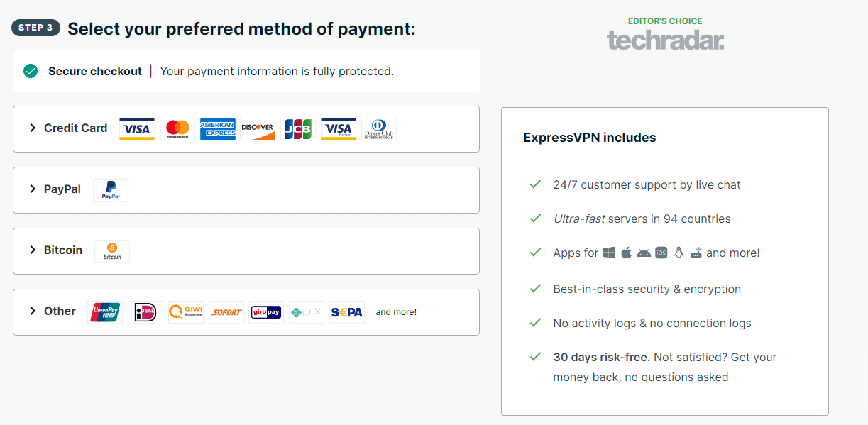This screenshot has height=425, width=868.
Task: Expand the PayPal payment option chevron
Action: tap(33, 189)
